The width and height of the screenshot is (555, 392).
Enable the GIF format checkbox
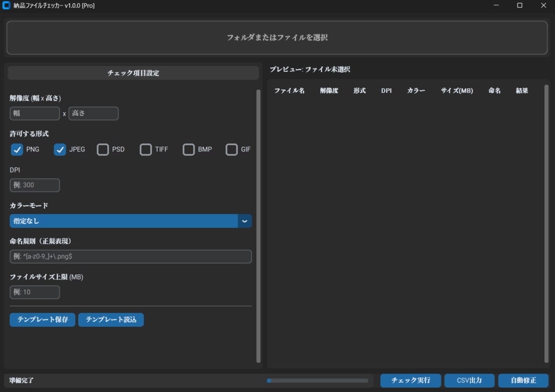click(x=231, y=150)
